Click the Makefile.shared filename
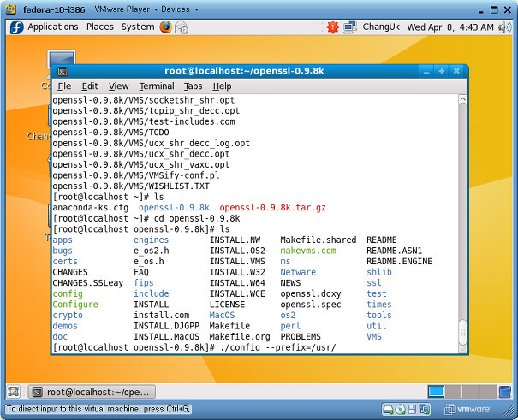The image size is (518, 420). click(319, 240)
